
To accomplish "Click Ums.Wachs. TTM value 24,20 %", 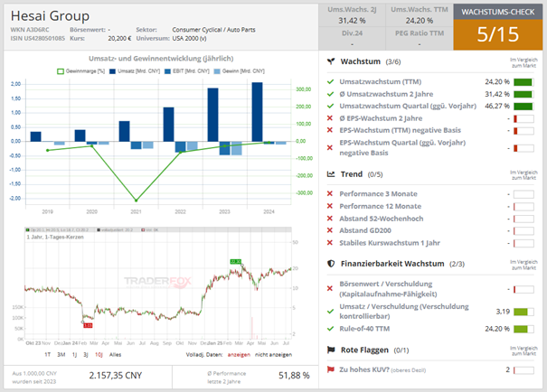I will point(419,21).
